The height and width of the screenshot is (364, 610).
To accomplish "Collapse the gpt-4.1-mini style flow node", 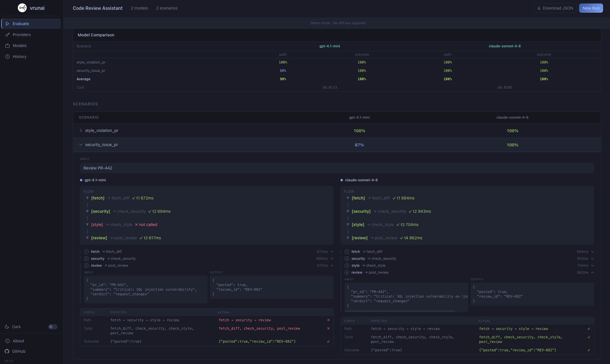I will tap(87, 225).
